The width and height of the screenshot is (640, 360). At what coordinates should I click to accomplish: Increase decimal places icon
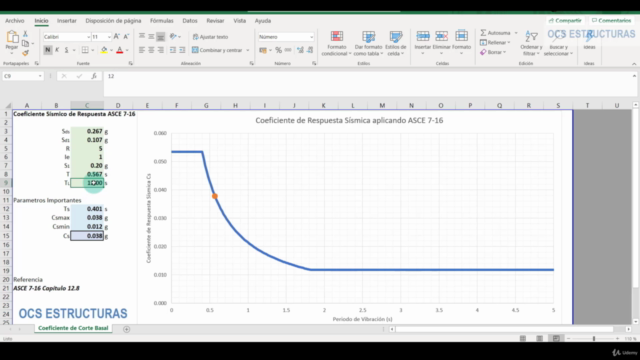300,50
